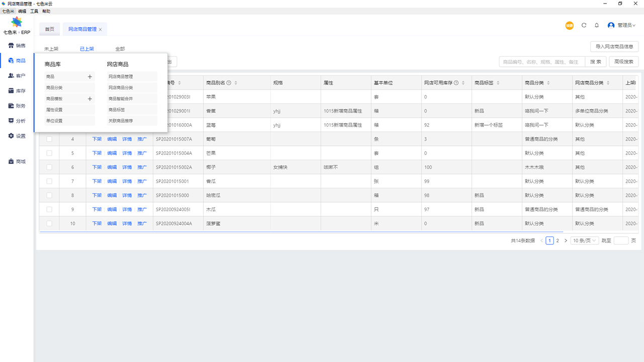Open the 销售 module in the sidebar
This screenshot has height=362, width=644.
point(16,45)
